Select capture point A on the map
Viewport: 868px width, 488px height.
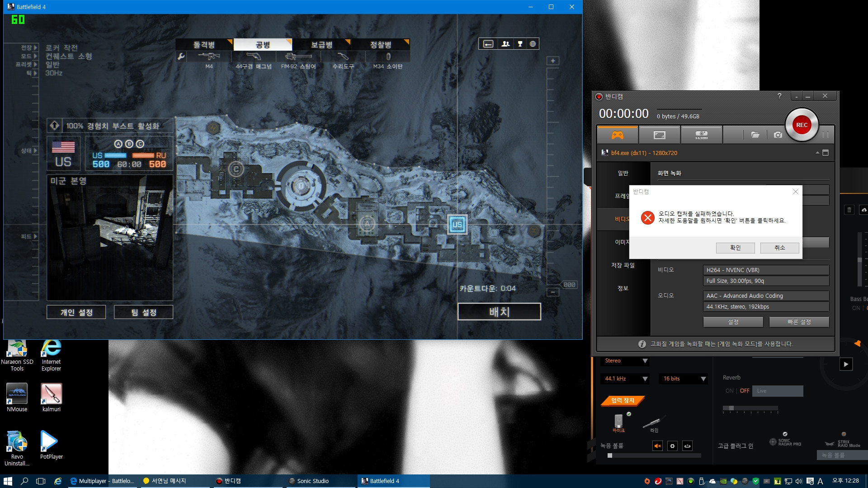coord(367,224)
